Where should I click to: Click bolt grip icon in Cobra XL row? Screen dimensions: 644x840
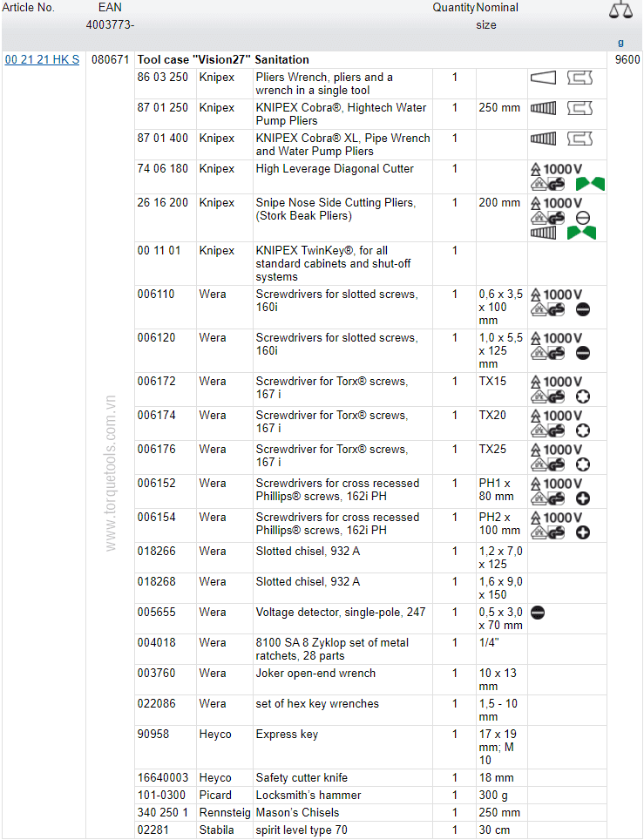click(580, 139)
